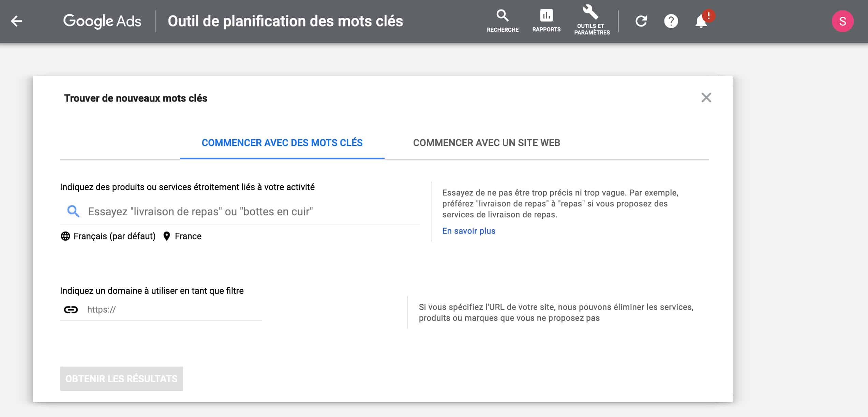Click the Indiquez un domaine à utiliser label
The height and width of the screenshot is (417, 868).
pos(152,291)
